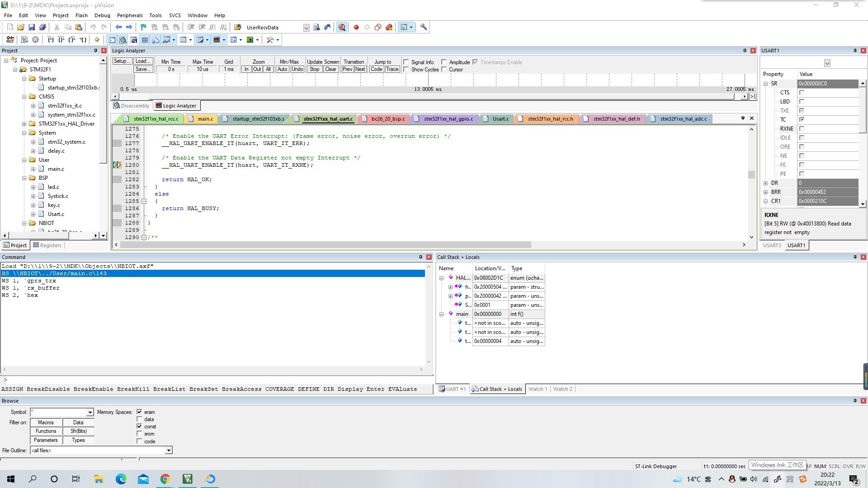The image size is (868, 488).
Task: Click the Macros filter button
Action: tap(46, 422)
